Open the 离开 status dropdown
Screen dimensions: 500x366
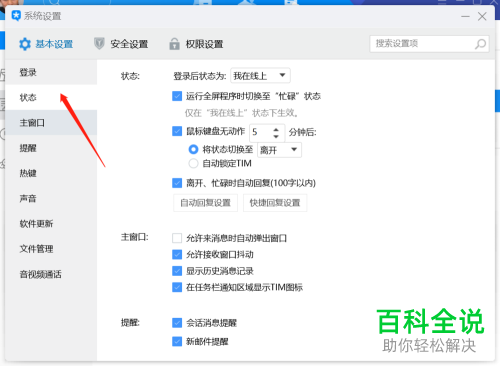pos(279,150)
